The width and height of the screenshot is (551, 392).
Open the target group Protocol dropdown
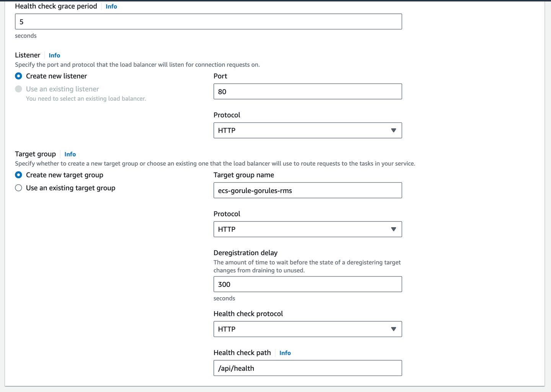pos(308,229)
